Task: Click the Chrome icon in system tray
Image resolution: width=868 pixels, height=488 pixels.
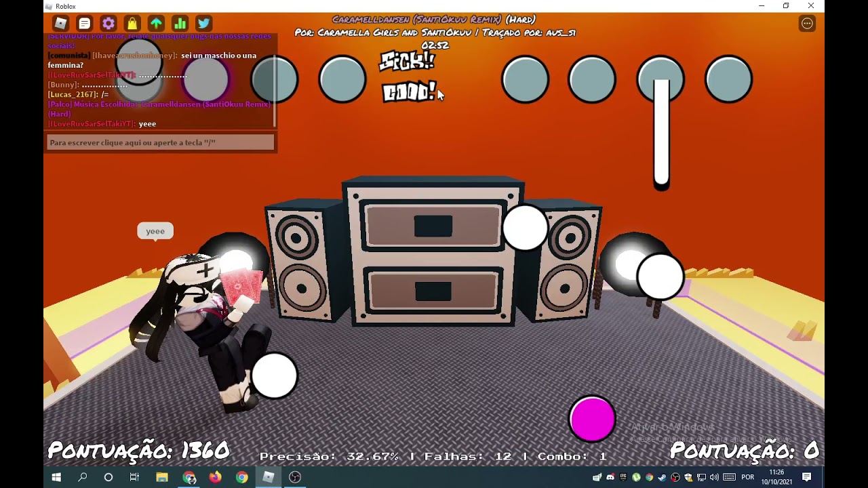Action: (x=649, y=477)
